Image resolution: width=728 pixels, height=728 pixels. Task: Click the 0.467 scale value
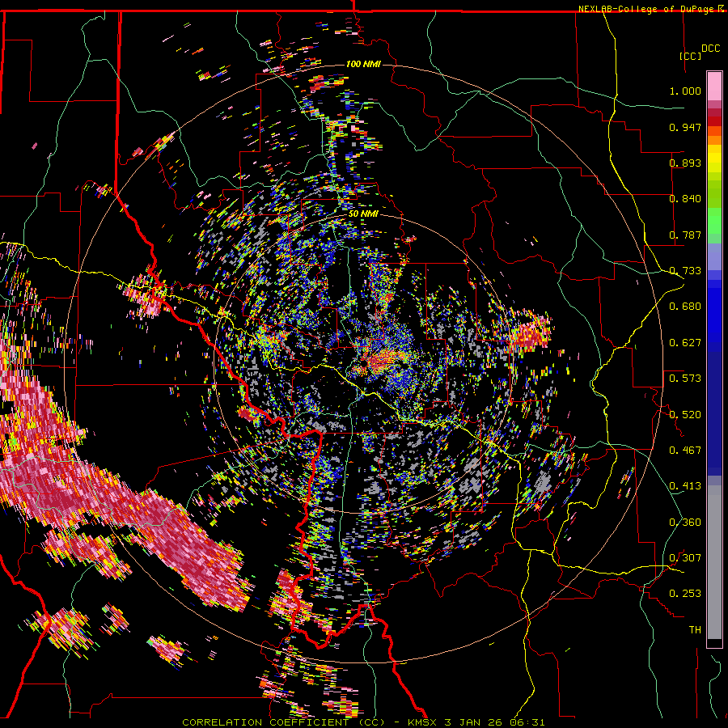click(x=685, y=451)
